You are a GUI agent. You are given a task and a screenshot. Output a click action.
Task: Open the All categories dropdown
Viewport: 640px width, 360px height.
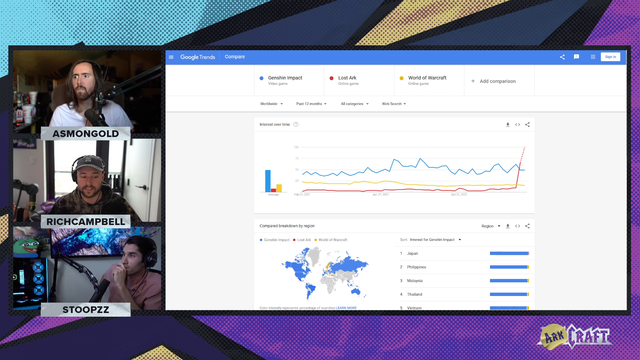click(354, 104)
